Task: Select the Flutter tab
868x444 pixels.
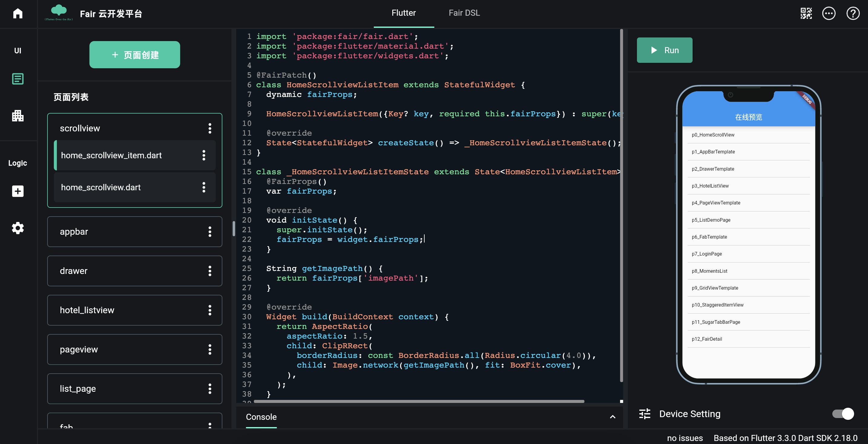Action: point(403,13)
